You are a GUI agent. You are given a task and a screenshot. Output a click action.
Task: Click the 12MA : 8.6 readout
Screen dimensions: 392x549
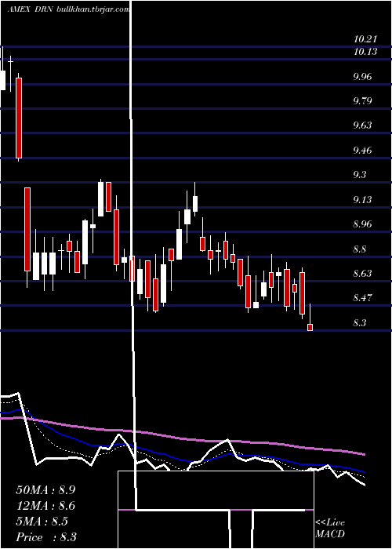click(45, 506)
